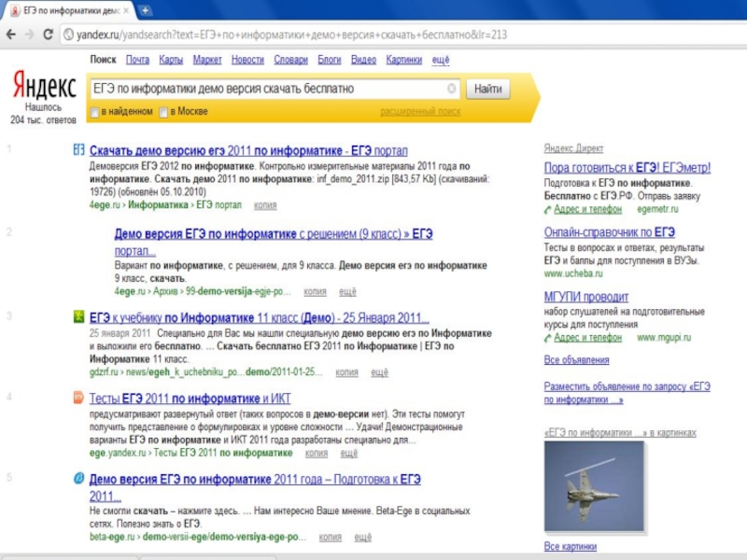Select the Поиск tab

103,60
